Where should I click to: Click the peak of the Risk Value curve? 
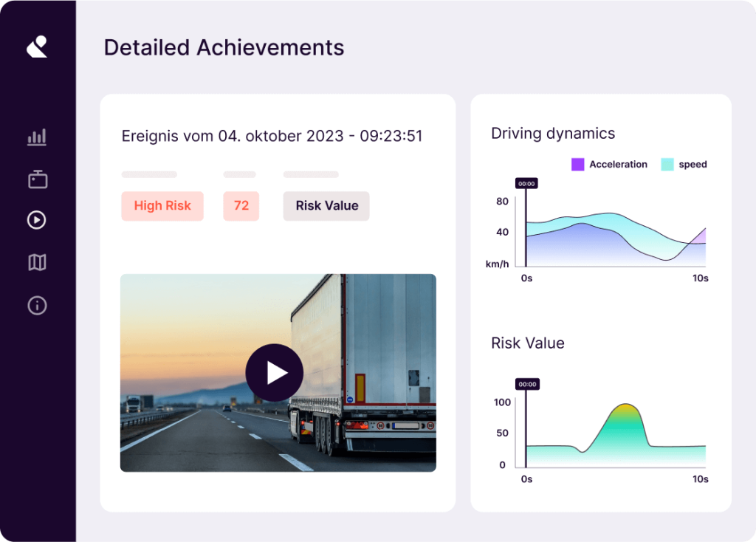click(625, 405)
